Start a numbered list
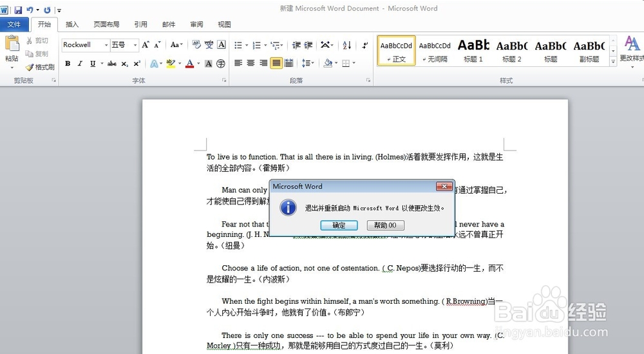This screenshot has height=354, width=644. click(x=257, y=45)
